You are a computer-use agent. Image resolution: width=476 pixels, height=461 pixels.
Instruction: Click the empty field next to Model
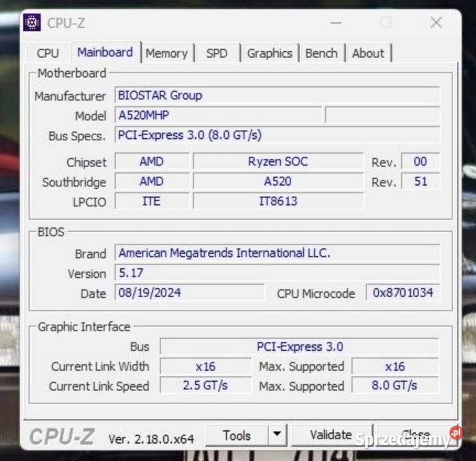click(382, 115)
